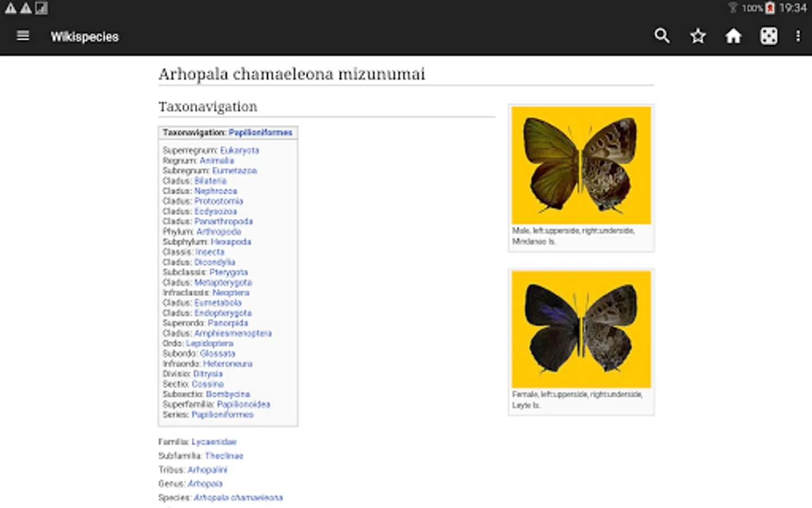812x508 pixels.
Task: Open the three-dot overflow menu
Action: click(798, 36)
